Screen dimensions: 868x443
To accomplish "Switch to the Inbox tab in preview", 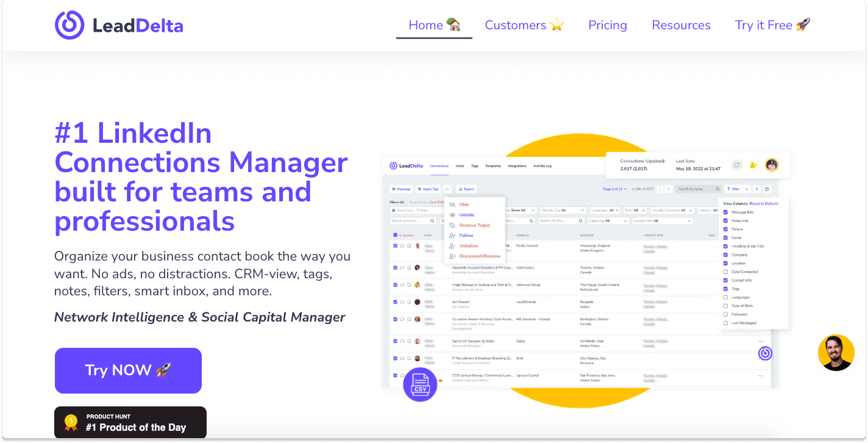I will pos(460,166).
